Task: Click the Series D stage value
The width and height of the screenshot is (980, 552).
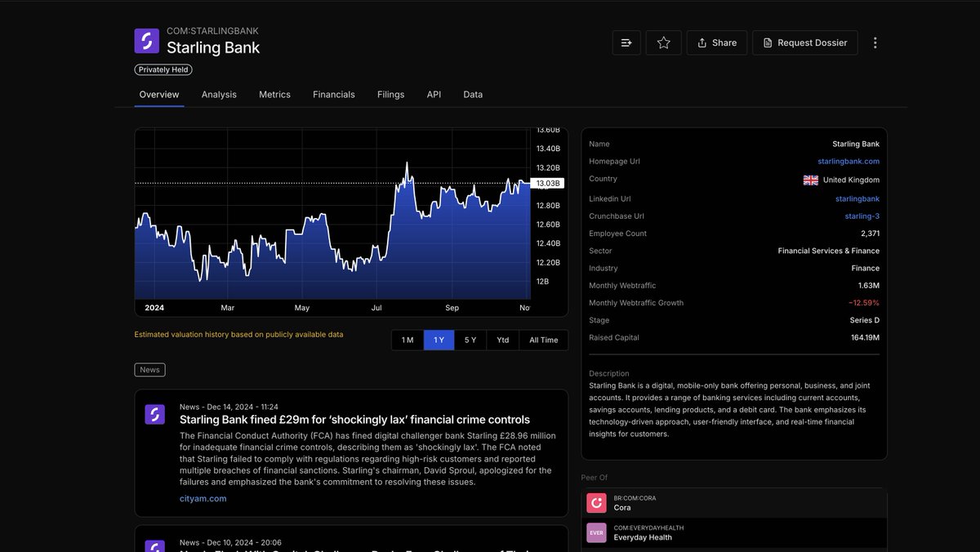Action: (x=865, y=320)
